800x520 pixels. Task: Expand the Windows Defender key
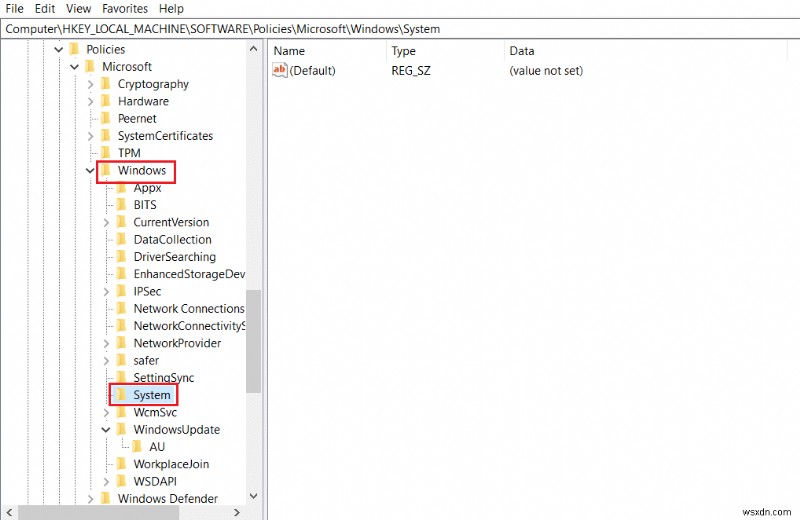click(x=90, y=499)
